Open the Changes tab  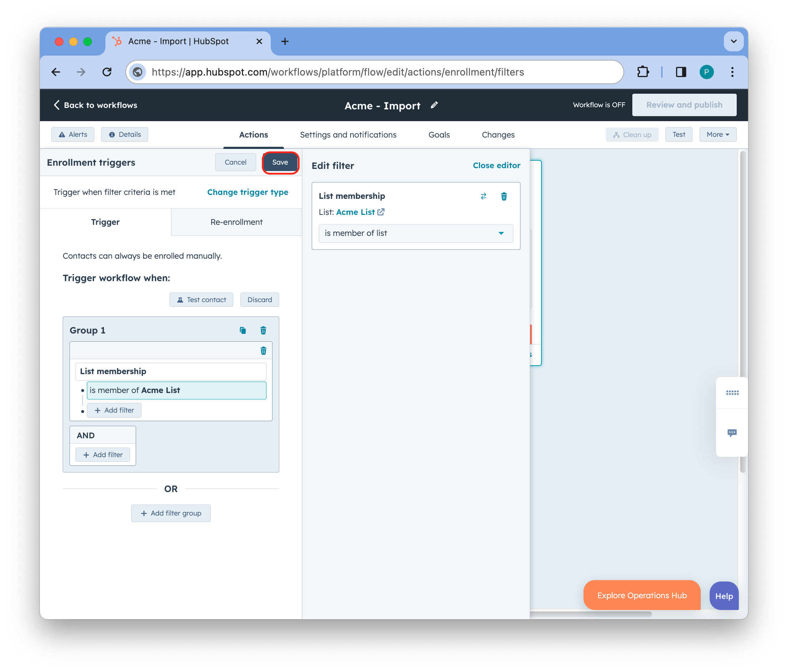point(498,135)
